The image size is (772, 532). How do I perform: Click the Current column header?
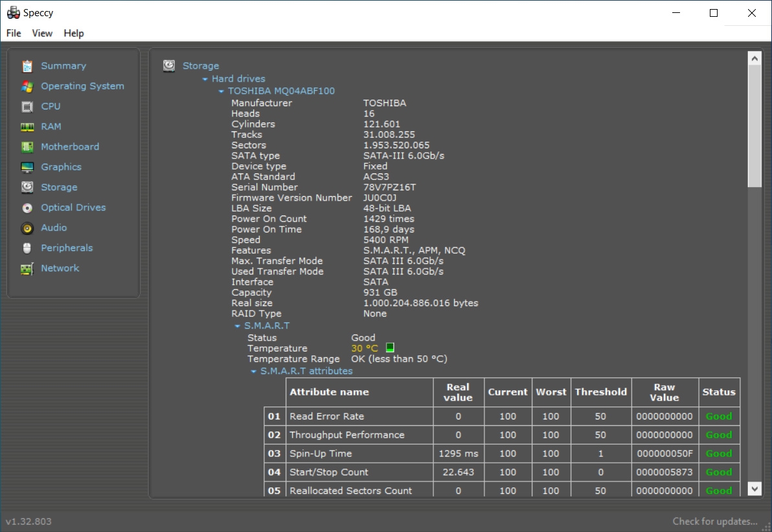click(x=508, y=392)
